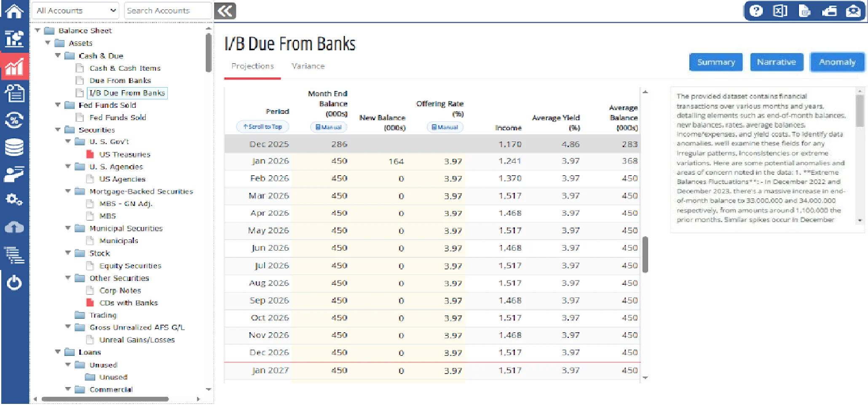868x406 pixels.
Task: Open the user hand sidebar icon
Action: (x=14, y=174)
